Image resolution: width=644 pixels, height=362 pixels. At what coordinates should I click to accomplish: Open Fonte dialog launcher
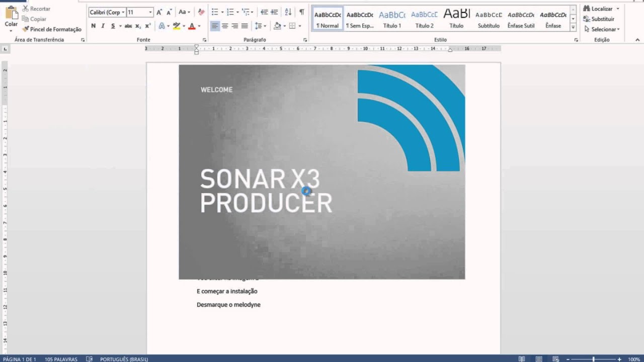[x=204, y=40]
